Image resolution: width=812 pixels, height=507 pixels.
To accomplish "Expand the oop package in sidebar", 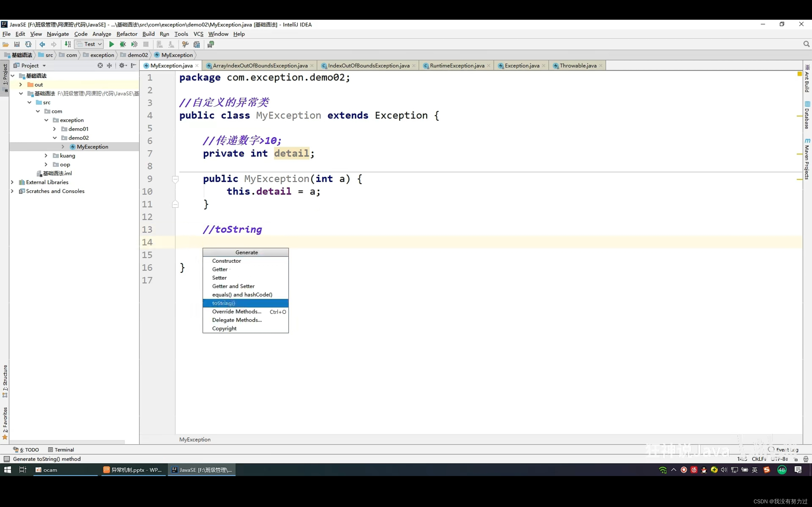I will point(46,164).
